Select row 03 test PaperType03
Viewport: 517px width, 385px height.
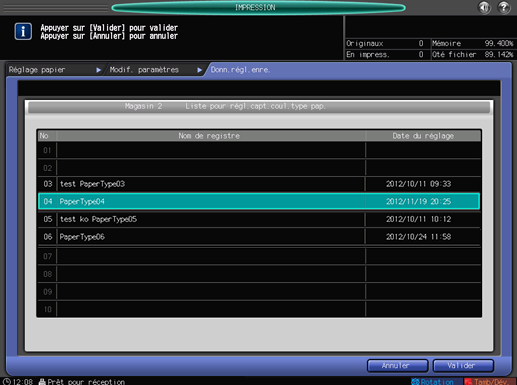pyautogui.click(x=259, y=184)
